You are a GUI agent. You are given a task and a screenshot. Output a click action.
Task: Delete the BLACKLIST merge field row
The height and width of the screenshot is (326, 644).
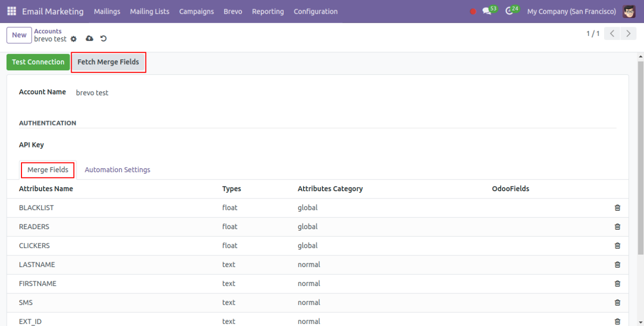617,208
